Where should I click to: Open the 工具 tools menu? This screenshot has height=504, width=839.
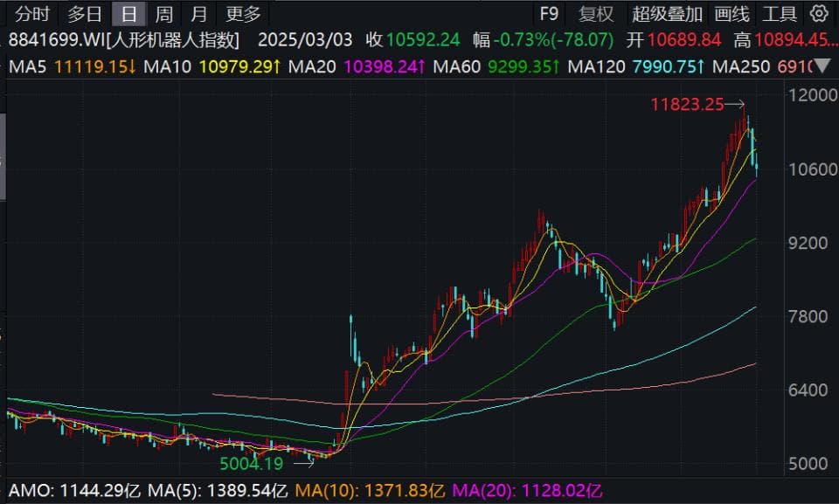tap(780, 14)
